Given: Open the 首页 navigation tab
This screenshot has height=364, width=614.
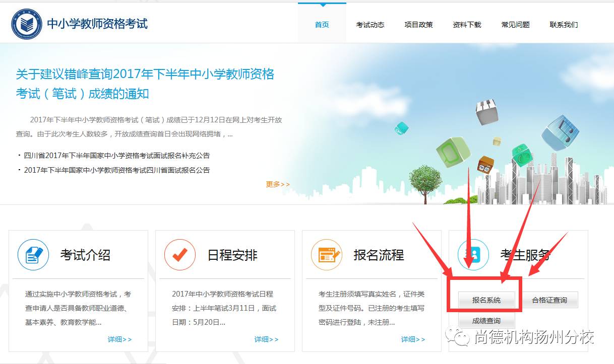Looking at the screenshot, I should [x=322, y=24].
